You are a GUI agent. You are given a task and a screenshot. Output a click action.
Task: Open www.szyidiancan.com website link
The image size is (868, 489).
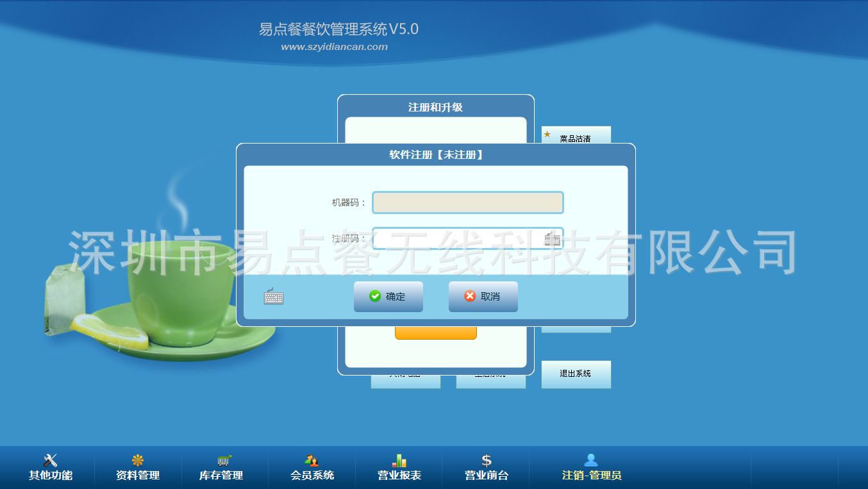[x=335, y=47]
